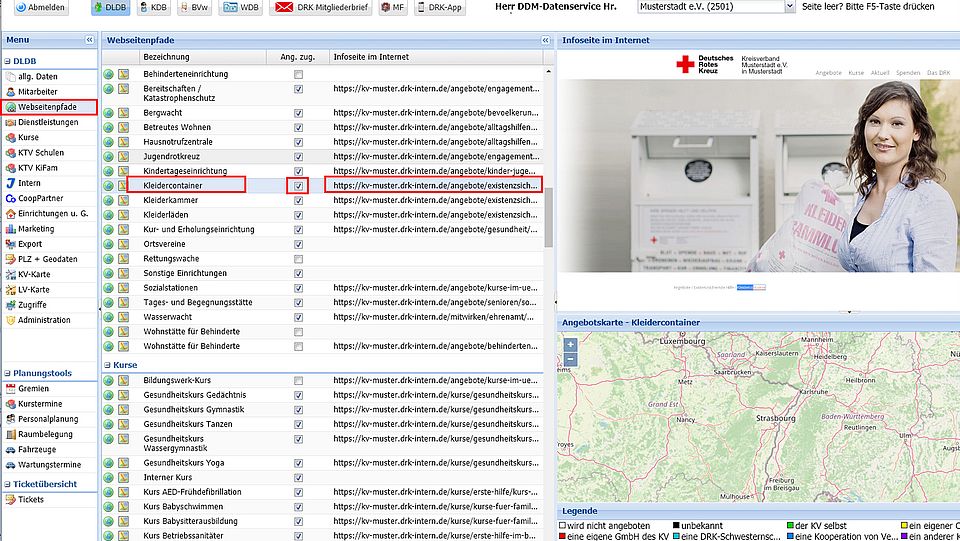
Task: Click the Kleiderkammer Infoseite URL
Action: click(x=436, y=201)
